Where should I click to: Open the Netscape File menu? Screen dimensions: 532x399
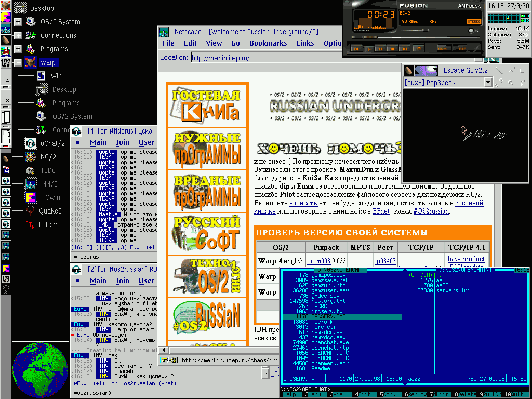pyautogui.click(x=168, y=44)
